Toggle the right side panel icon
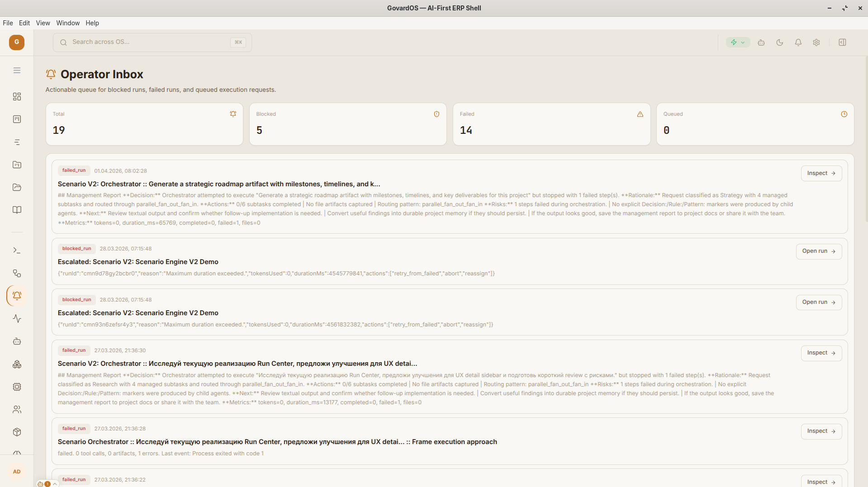Image resolution: width=868 pixels, height=487 pixels. pyautogui.click(x=842, y=43)
